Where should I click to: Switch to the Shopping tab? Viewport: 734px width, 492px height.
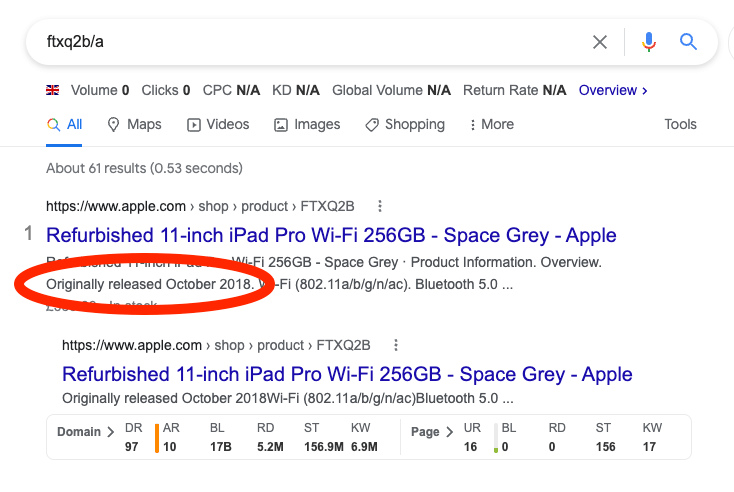coord(405,125)
